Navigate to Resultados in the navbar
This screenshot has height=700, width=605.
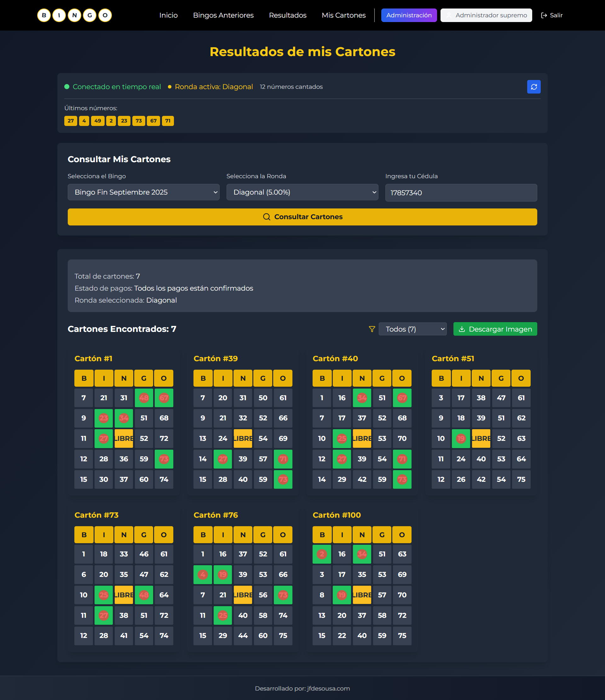288,15
